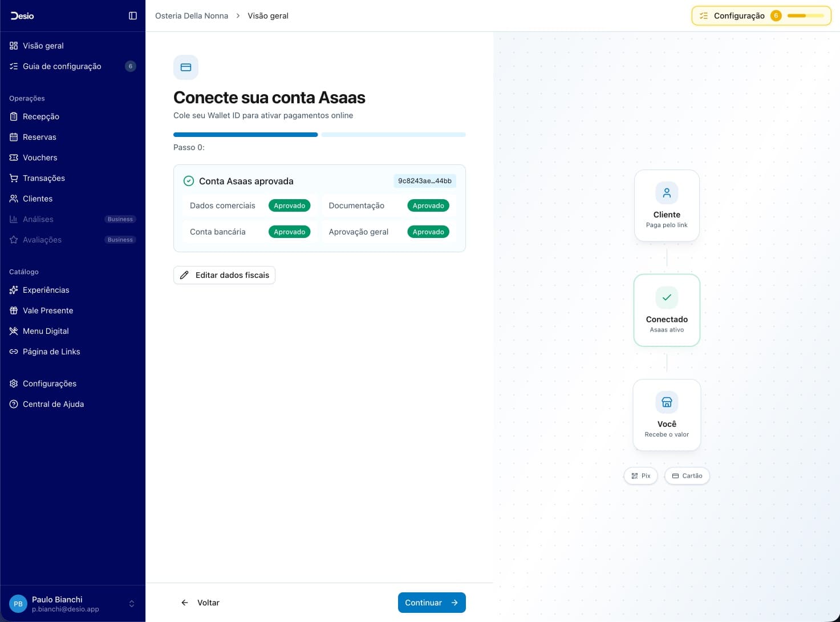Click the Conectado checkmark icon
This screenshot has height=622, width=840.
coord(667,297)
